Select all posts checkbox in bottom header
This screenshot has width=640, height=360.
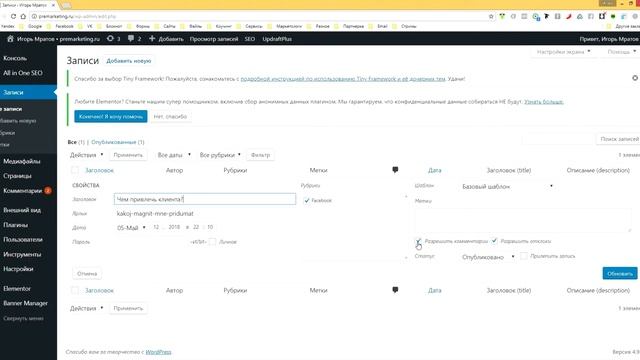tap(75, 290)
